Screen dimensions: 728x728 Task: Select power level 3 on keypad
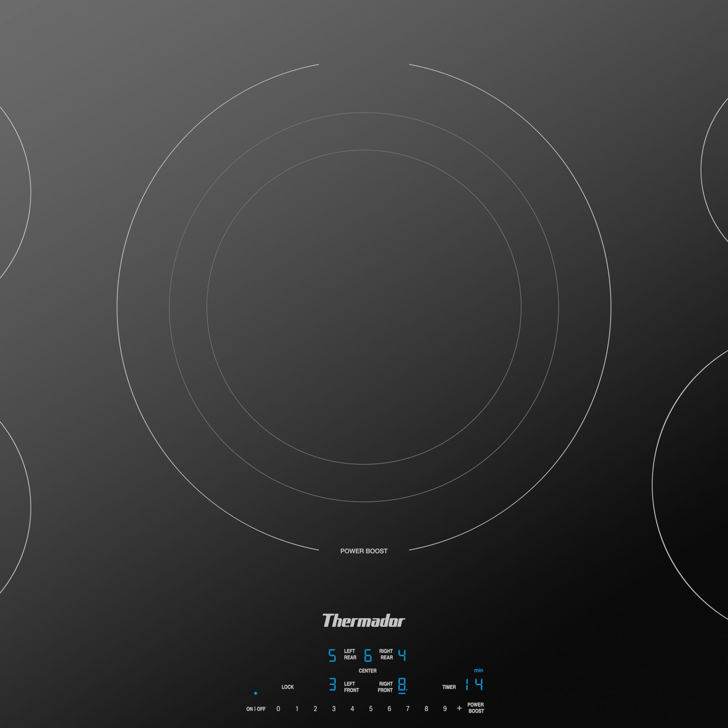pos(333,709)
